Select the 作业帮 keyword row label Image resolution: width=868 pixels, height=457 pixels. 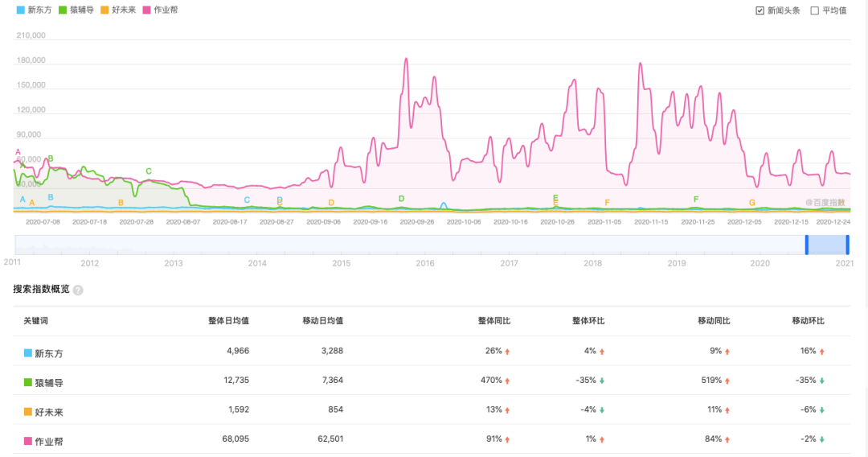(49, 442)
